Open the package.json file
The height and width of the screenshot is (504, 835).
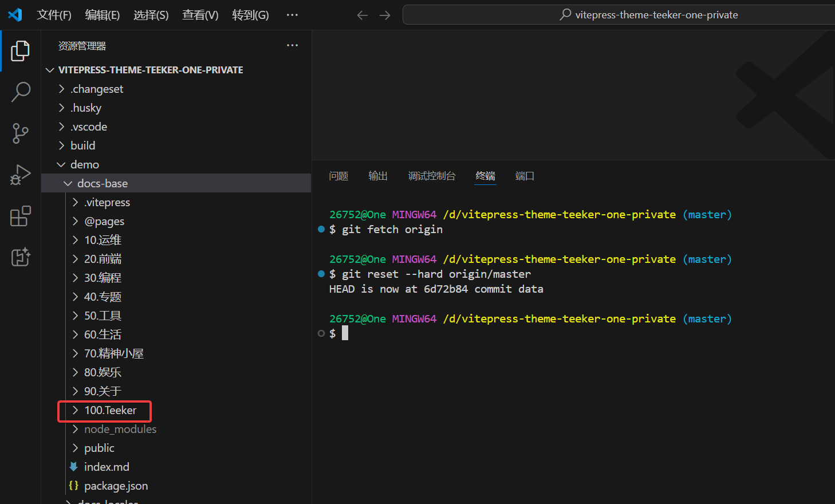coord(176,486)
